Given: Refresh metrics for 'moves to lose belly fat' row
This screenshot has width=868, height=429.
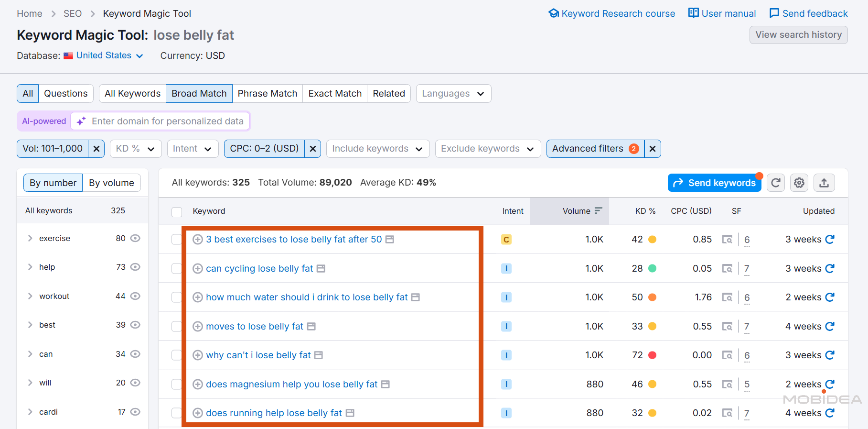Looking at the screenshot, I should click(x=830, y=326).
